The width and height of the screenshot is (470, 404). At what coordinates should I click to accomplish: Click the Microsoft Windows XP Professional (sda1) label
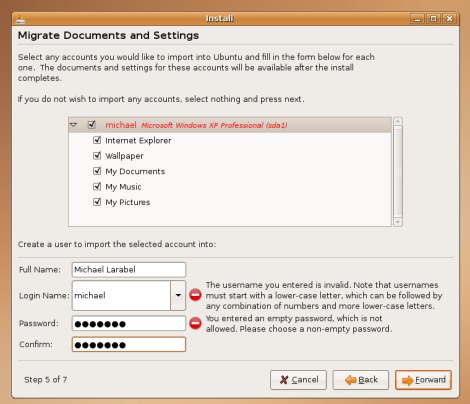point(214,125)
